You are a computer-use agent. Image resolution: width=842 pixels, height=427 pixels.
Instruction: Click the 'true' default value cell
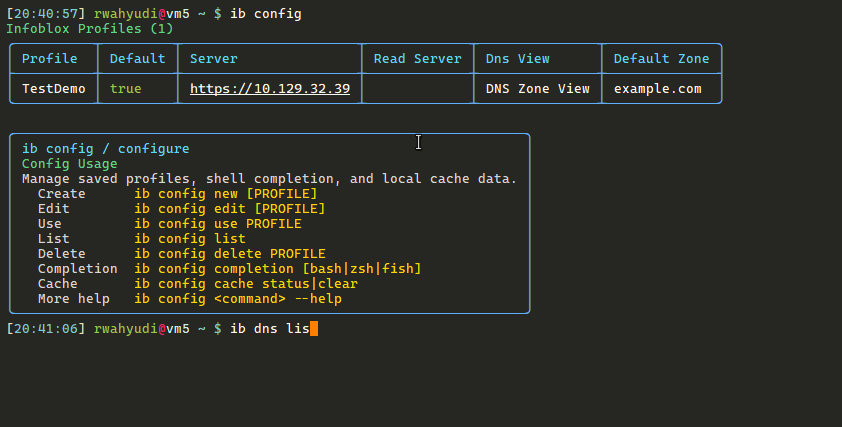[126, 89]
